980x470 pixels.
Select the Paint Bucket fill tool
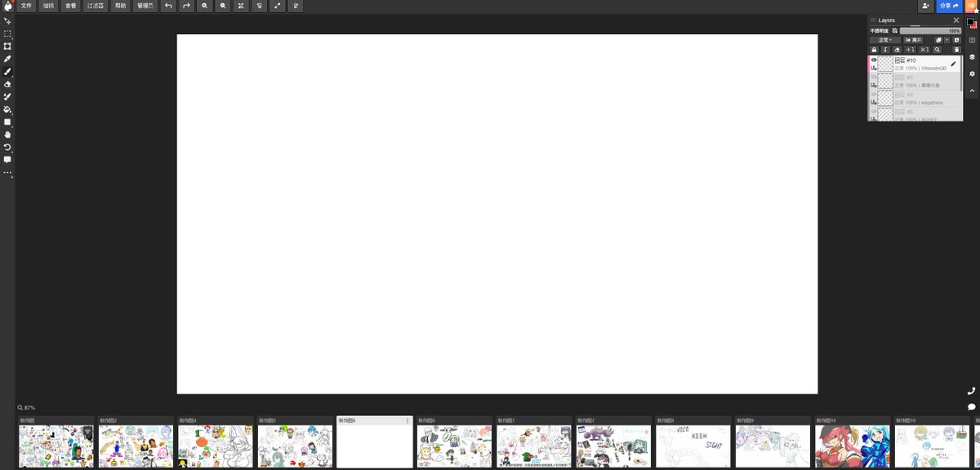tap(7, 109)
